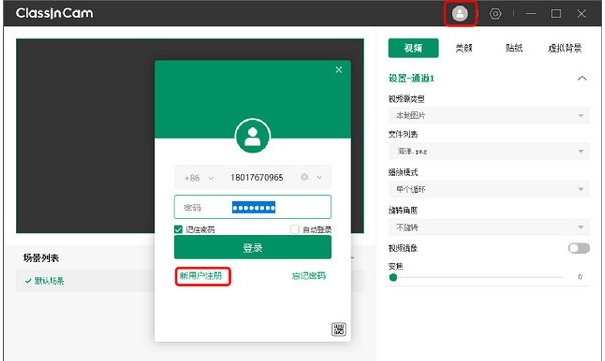Open the user account avatar icon
605x361 pixels.
pos(460,13)
